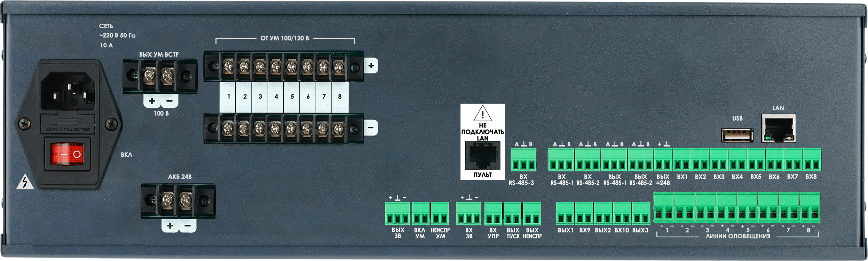This screenshot has height=261, width=868.
Task: Select white label number 8 on amplifier block
Action: click(x=340, y=97)
